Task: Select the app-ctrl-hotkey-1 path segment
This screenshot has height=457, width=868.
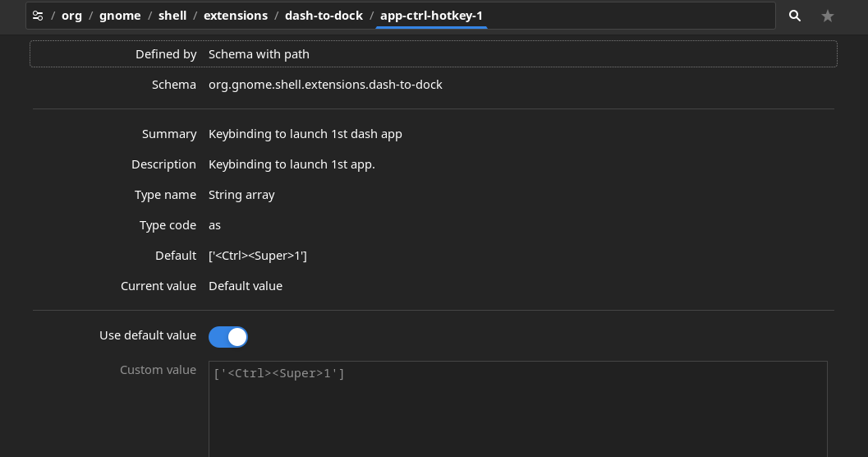Action: point(431,16)
